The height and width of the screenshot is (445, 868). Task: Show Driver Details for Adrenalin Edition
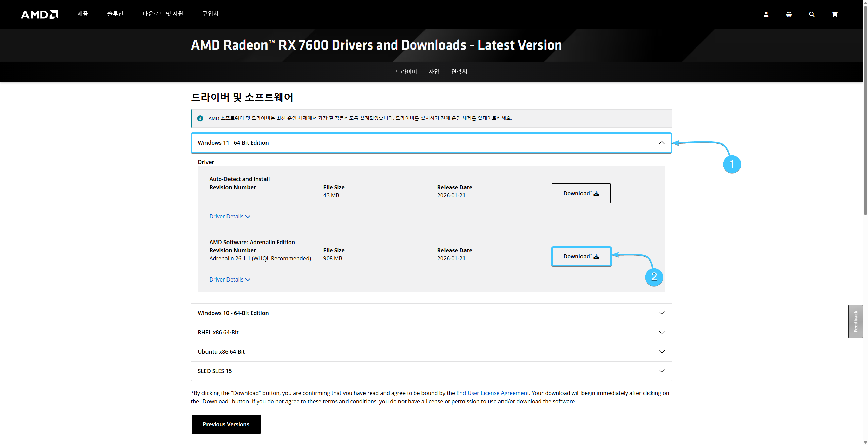pyautogui.click(x=230, y=279)
